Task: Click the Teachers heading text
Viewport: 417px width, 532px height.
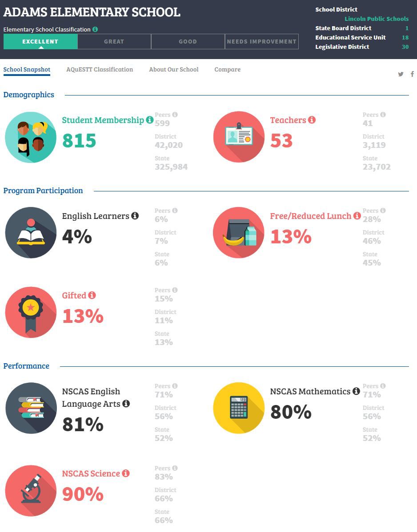Action: [x=288, y=120]
